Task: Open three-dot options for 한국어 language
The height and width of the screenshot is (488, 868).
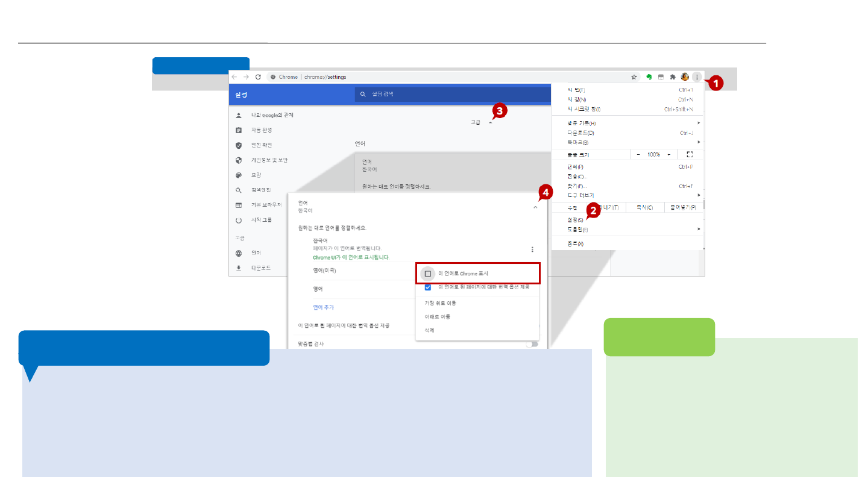Action: pyautogui.click(x=532, y=249)
